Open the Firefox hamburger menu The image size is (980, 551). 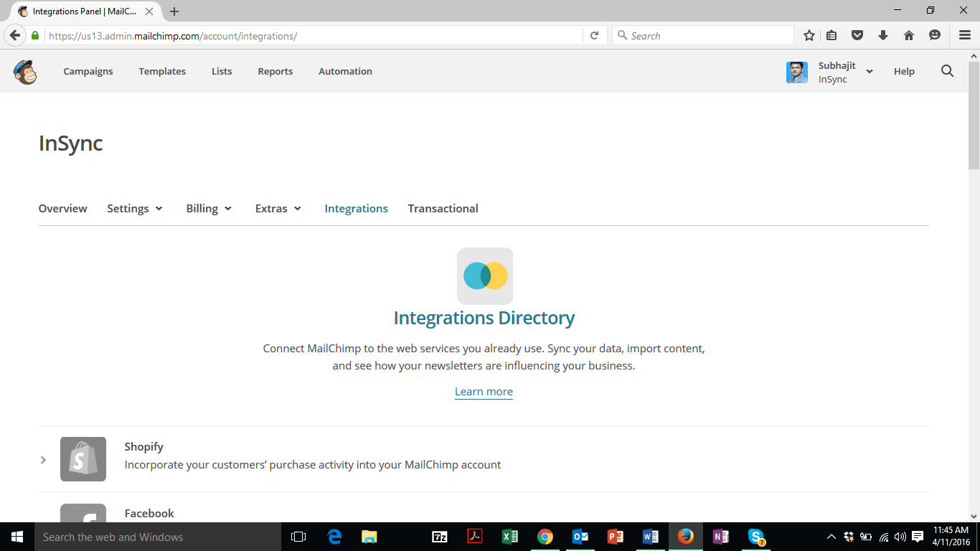point(965,35)
